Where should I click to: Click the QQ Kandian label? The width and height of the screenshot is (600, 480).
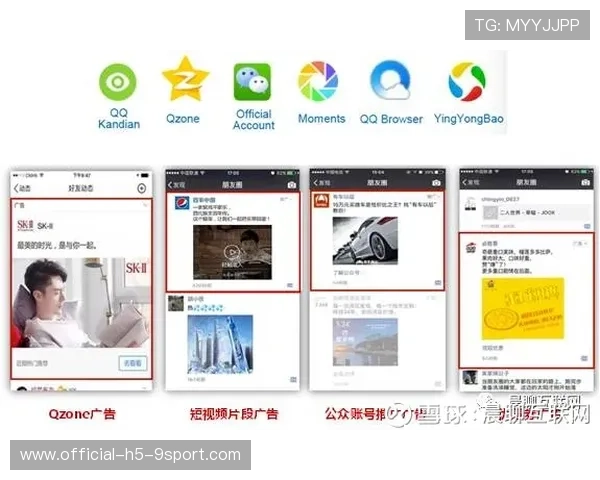pos(119,119)
